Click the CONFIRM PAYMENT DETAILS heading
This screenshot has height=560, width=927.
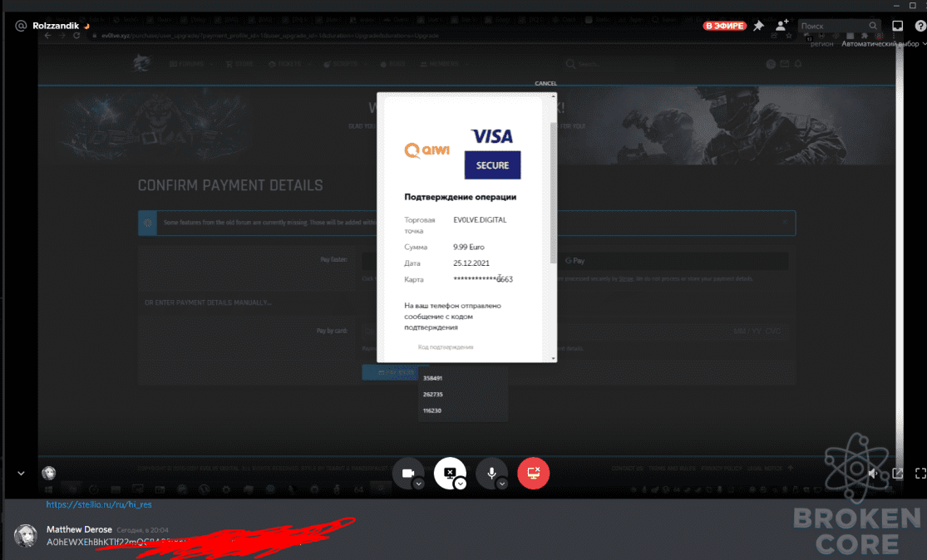pyautogui.click(x=230, y=185)
